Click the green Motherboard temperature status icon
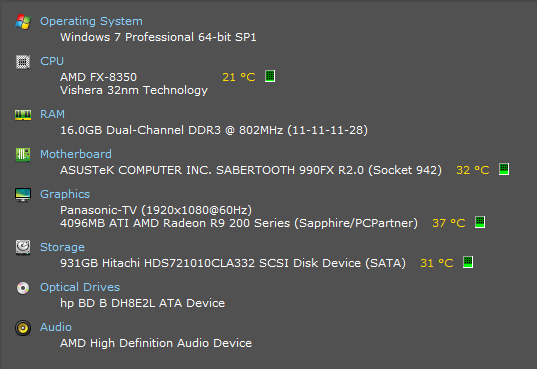 click(x=504, y=169)
